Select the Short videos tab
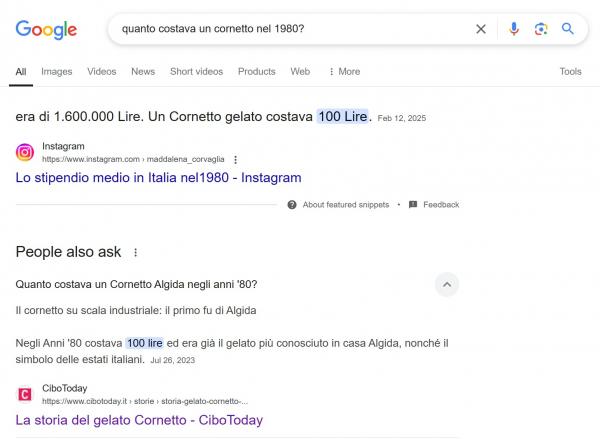The height and width of the screenshot is (439, 600). tap(196, 72)
